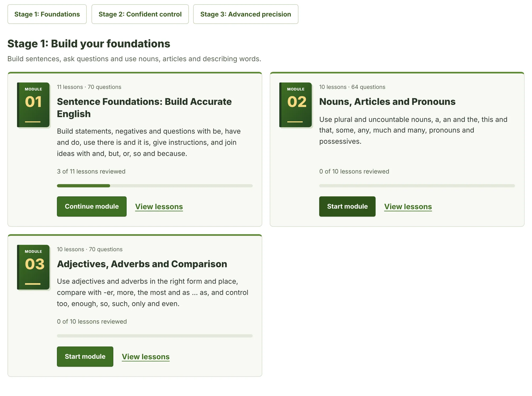This screenshot has height=396, width=532.
Task: Click the Module 01 description paragraph
Action: click(x=149, y=143)
